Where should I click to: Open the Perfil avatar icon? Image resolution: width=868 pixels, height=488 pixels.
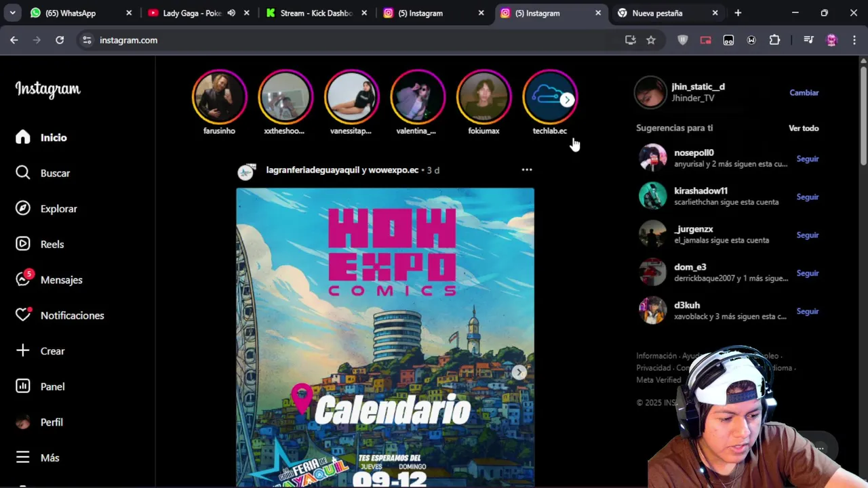[x=23, y=422]
